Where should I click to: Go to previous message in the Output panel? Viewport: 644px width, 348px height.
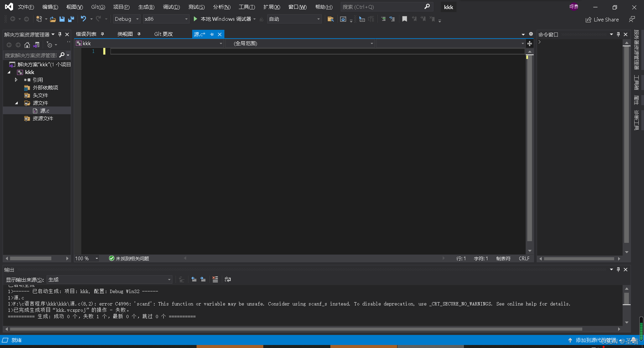tap(194, 279)
